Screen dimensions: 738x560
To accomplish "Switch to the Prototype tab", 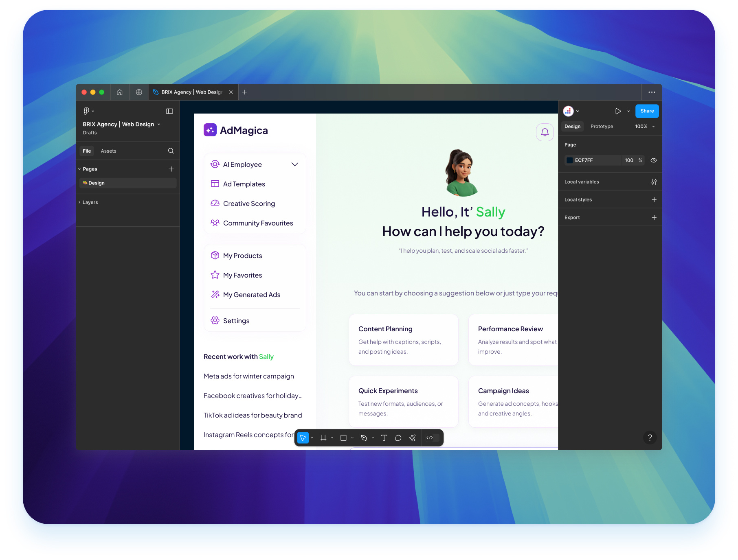I will pos(602,127).
